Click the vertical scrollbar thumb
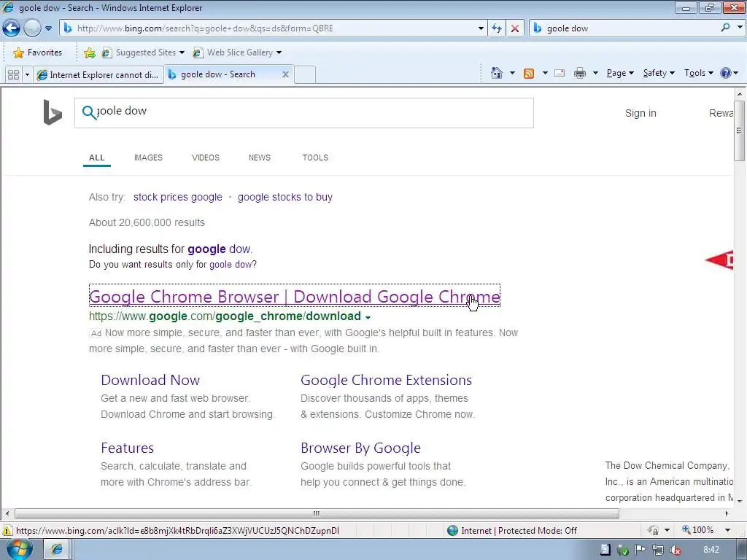This screenshot has height=560, width=747. click(x=740, y=131)
